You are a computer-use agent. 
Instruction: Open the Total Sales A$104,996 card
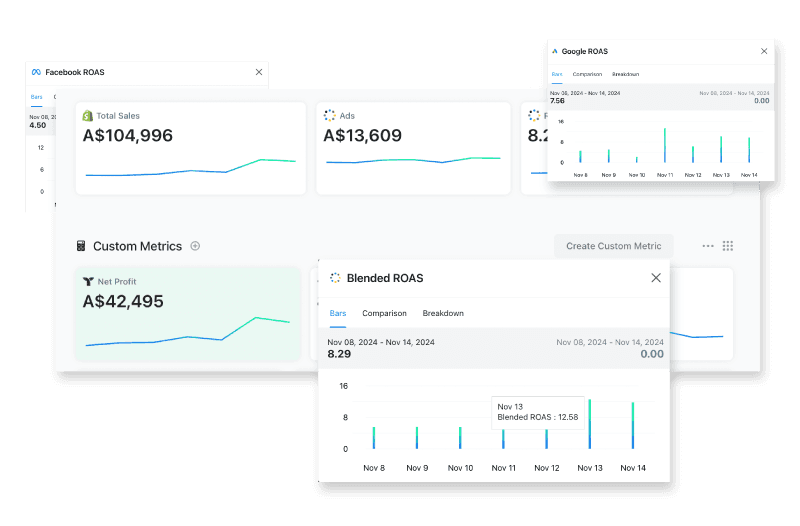click(191, 148)
